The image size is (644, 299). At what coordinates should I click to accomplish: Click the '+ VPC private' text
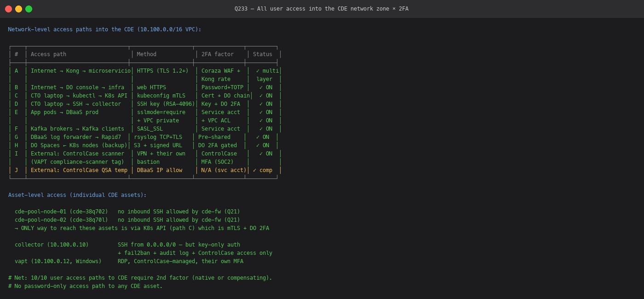[158, 121]
